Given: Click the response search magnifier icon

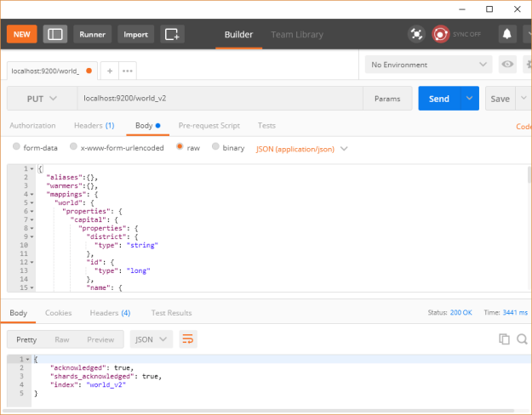Looking at the screenshot, I should click(x=522, y=339).
